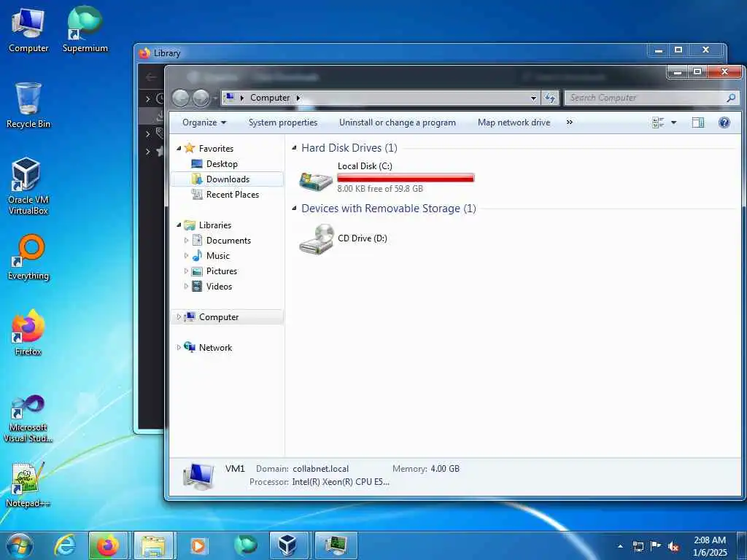The image size is (747, 560).
Task: Click Map network drive
Action: [514, 122]
